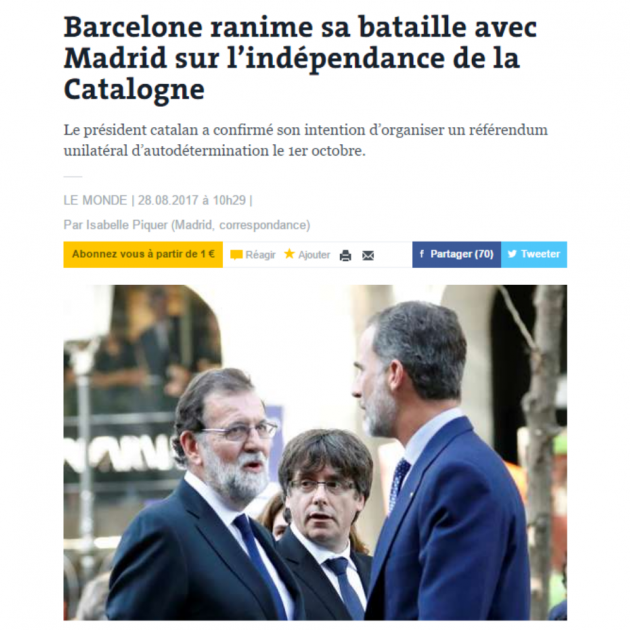Click the publication date 28.08.2017
Image resolution: width=630 pixels, height=630 pixels.
click(x=168, y=200)
